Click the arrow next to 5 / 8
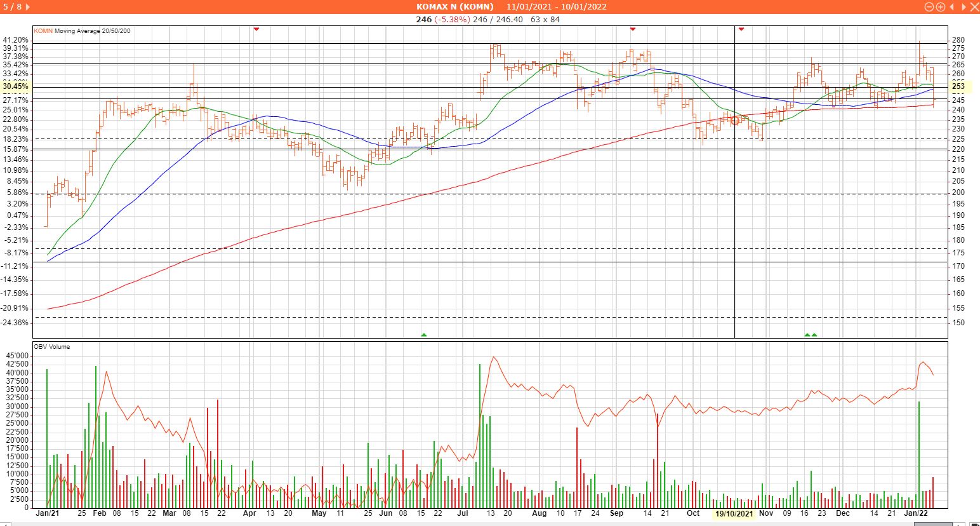This screenshot has height=526, width=980. click(27, 7)
